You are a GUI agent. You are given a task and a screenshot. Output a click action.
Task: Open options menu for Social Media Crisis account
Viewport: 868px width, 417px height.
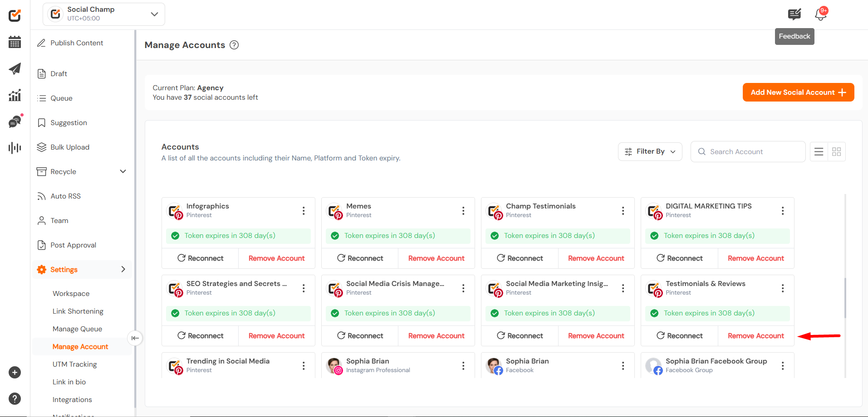click(x=463, y=288)
